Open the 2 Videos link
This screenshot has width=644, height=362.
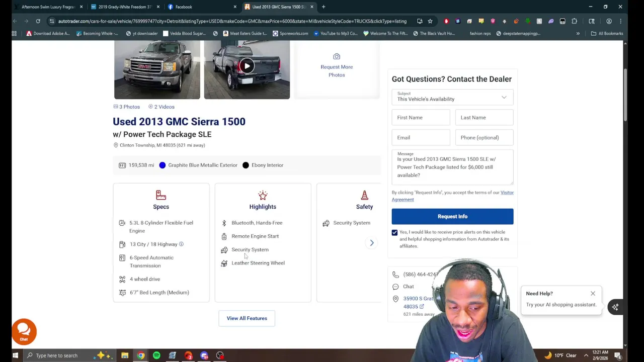point(161,107)
